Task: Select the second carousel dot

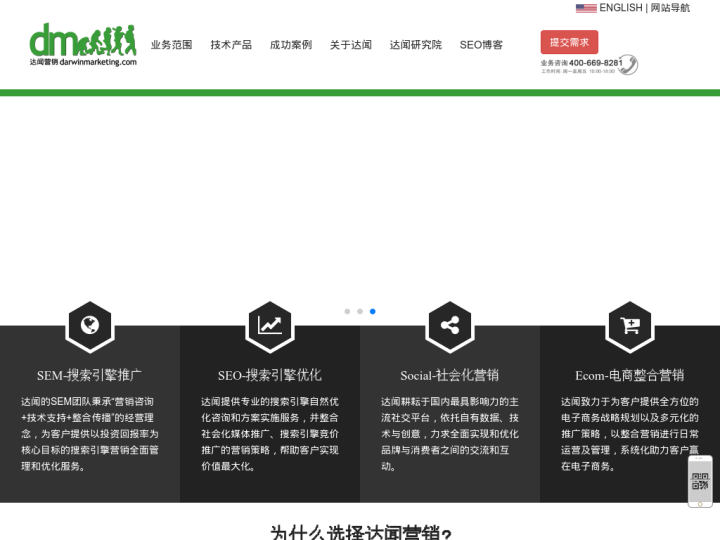Action: coord(360,311)
